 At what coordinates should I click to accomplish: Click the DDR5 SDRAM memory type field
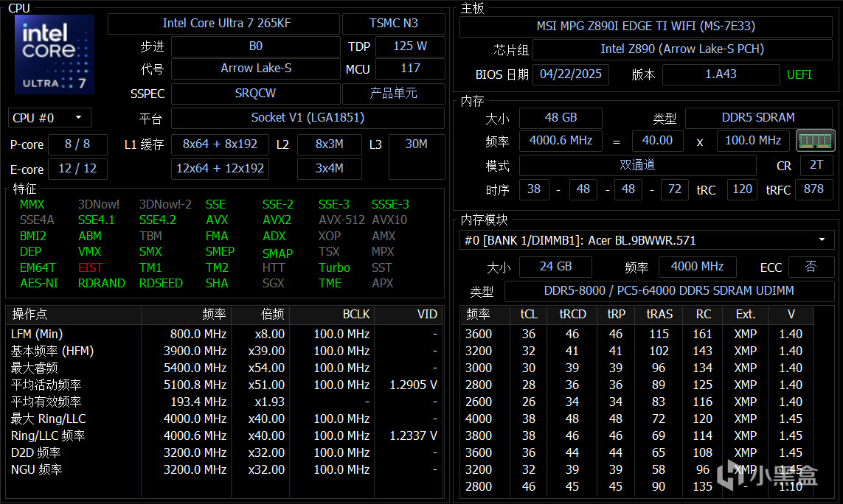[758, 118]
